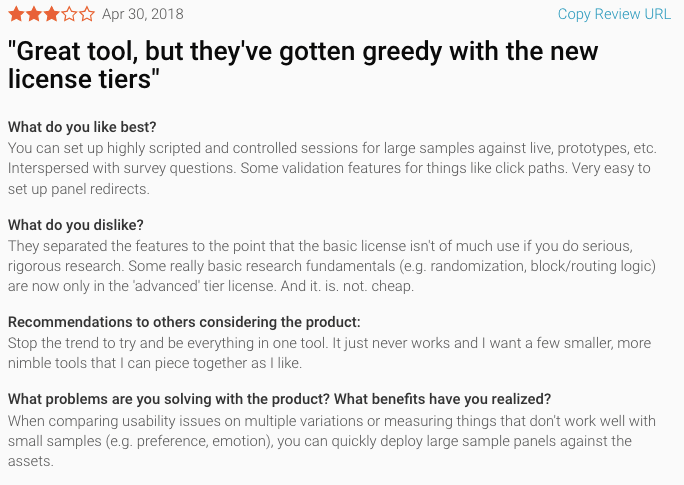
Task: Click the third filled rating star
Action: pyautogui.click(x=51, y=14)
